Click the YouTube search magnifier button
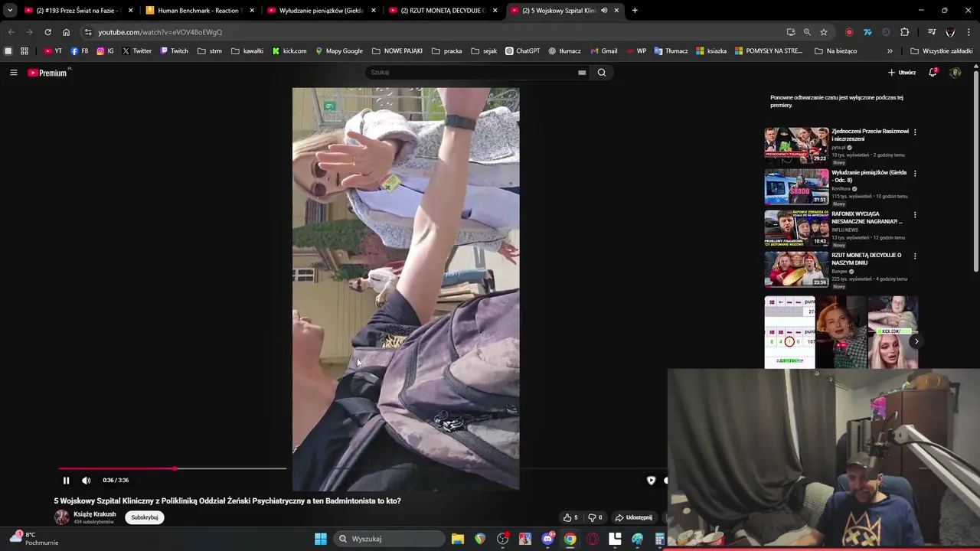The width and height of the screenshot is (980, 551). [602, 73]
